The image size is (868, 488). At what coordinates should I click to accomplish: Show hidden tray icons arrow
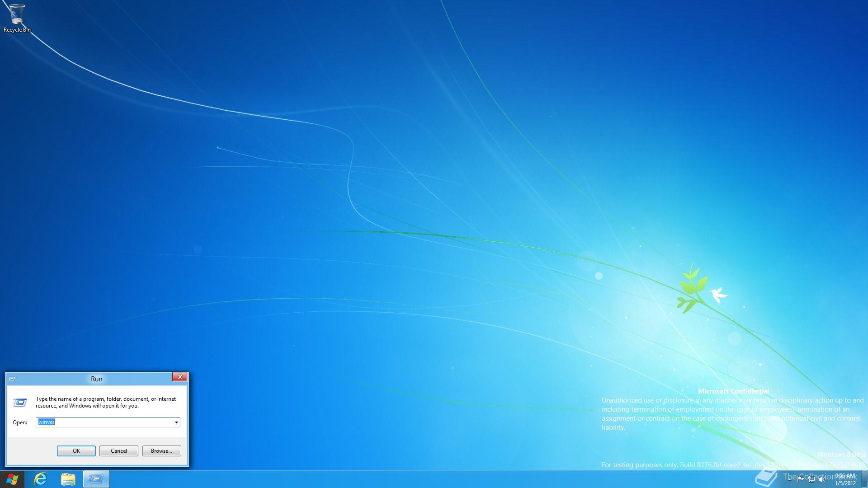(789, 479)
